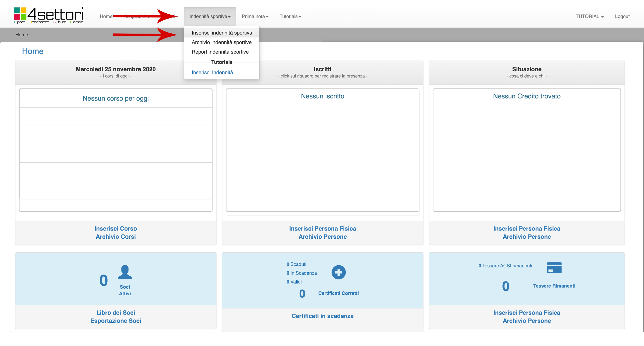
Task: Click the 4settori logo
Action: [x=49, y=16]
